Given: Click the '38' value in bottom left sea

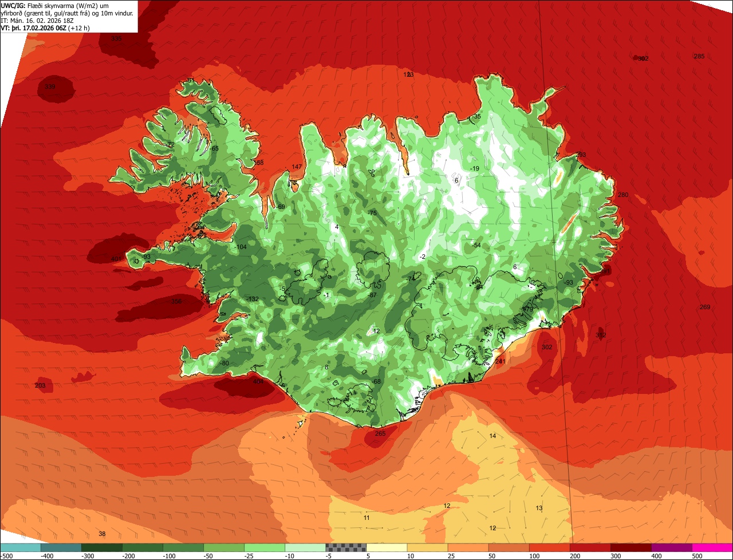Looking at the screenshot, I should click(102, 534).
